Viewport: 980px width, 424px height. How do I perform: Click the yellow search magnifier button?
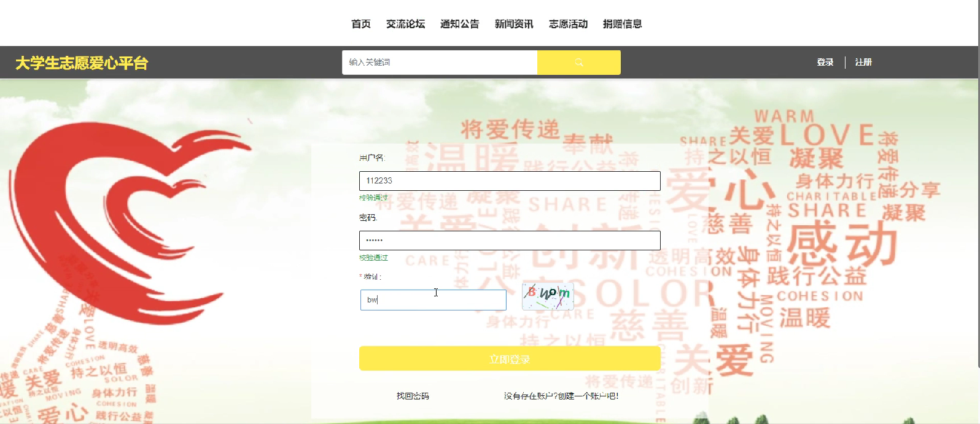coord(578,63)
